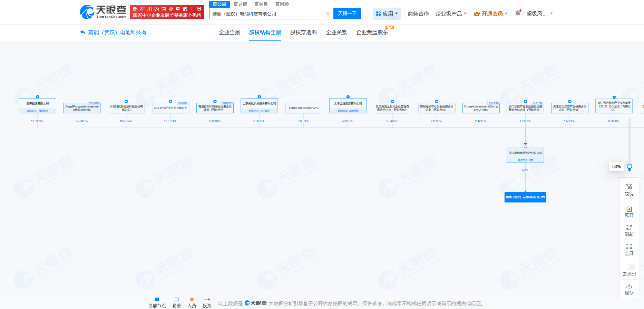Select the 山东威达机械股份有限公司 node
This screenshot has height=309, width=644.
click(x=259, y=106)
